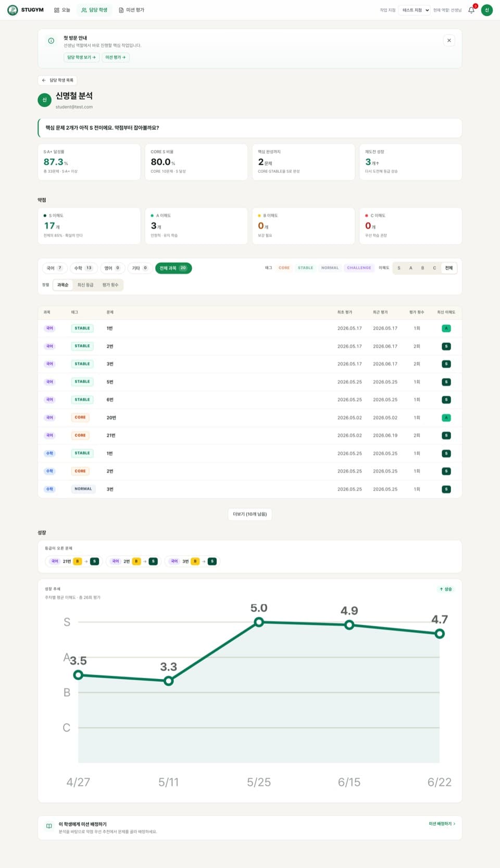Image resolution: width=500 pixels, height=868 pixels.
Task: Click the info icon in first-visit notice
Action: click(x=51, y=41)
